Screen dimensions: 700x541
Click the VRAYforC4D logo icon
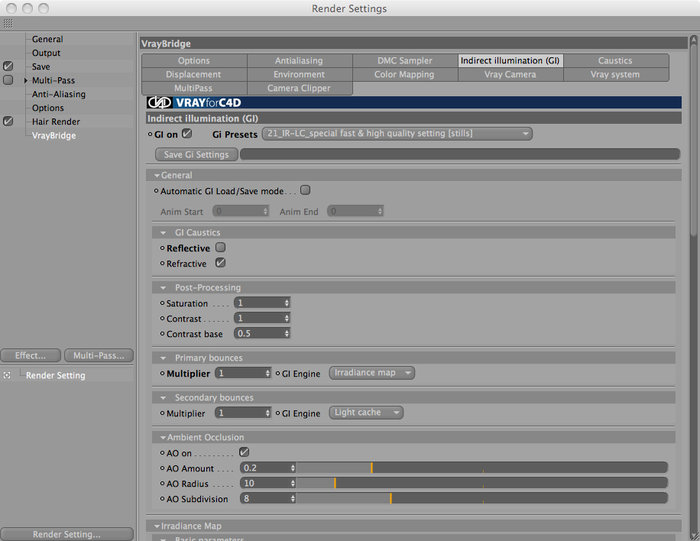click(x=159, y=103)
